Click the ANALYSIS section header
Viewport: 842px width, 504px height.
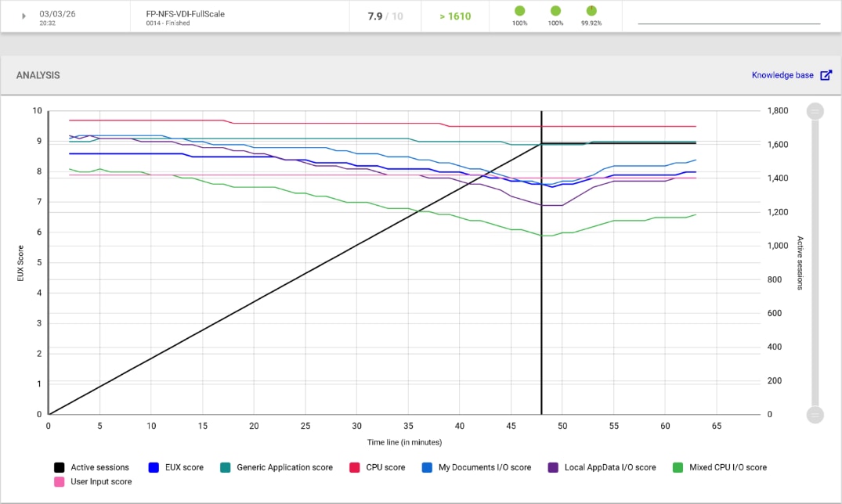38,75
